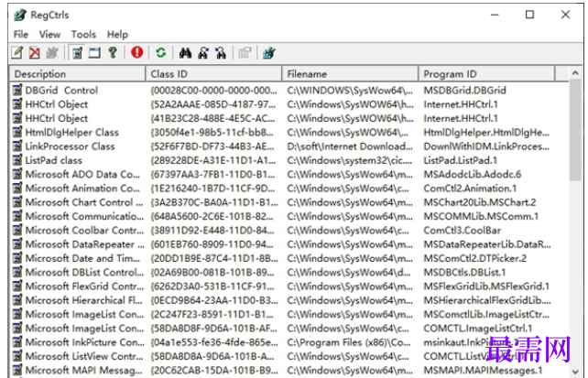Click the ListPad class row icon

17,160
